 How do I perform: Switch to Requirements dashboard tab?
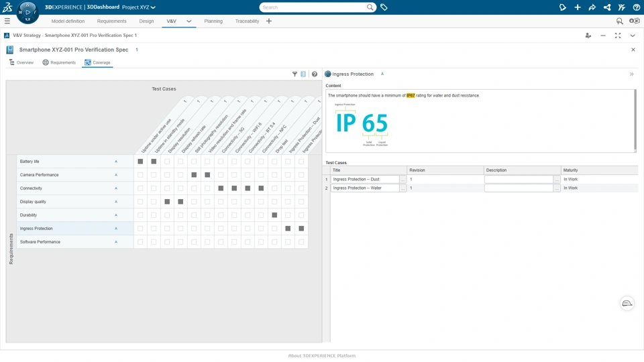pos(112,21)
